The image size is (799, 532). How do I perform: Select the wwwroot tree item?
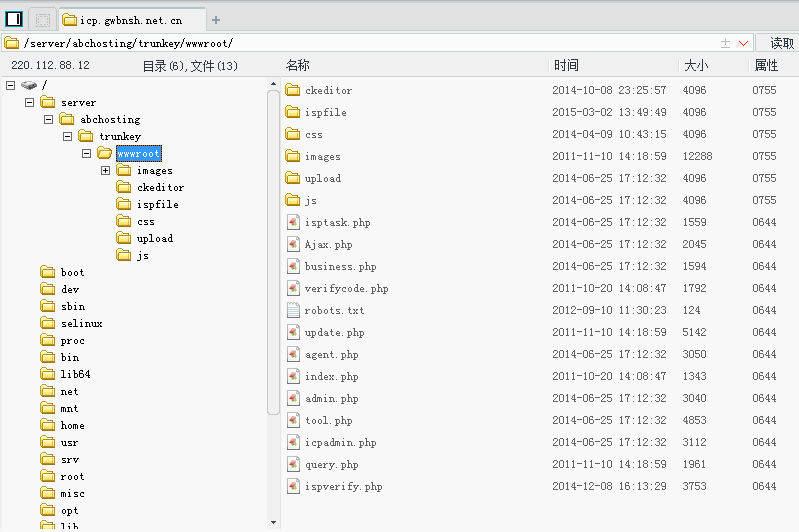point(139,153)
